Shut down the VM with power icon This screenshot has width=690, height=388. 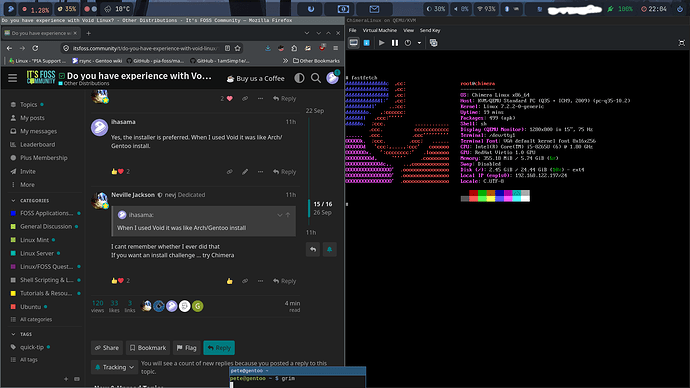(408, 43)
